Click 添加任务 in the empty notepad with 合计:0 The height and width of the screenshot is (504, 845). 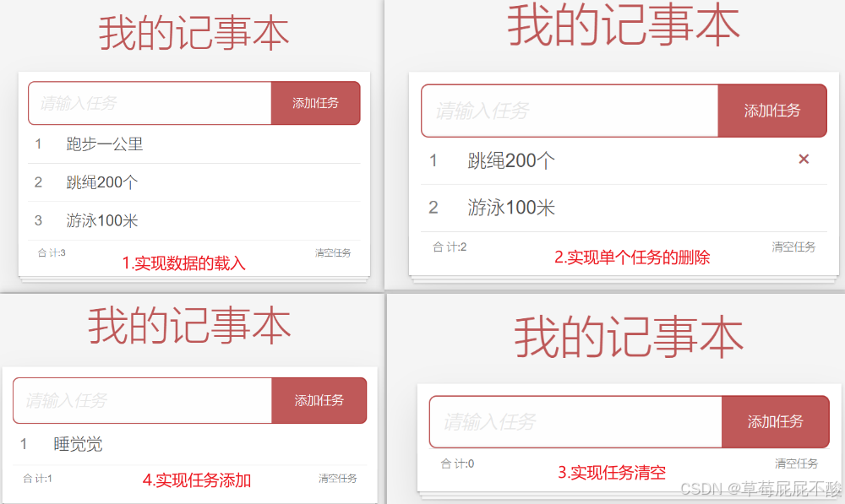point(776,421)
